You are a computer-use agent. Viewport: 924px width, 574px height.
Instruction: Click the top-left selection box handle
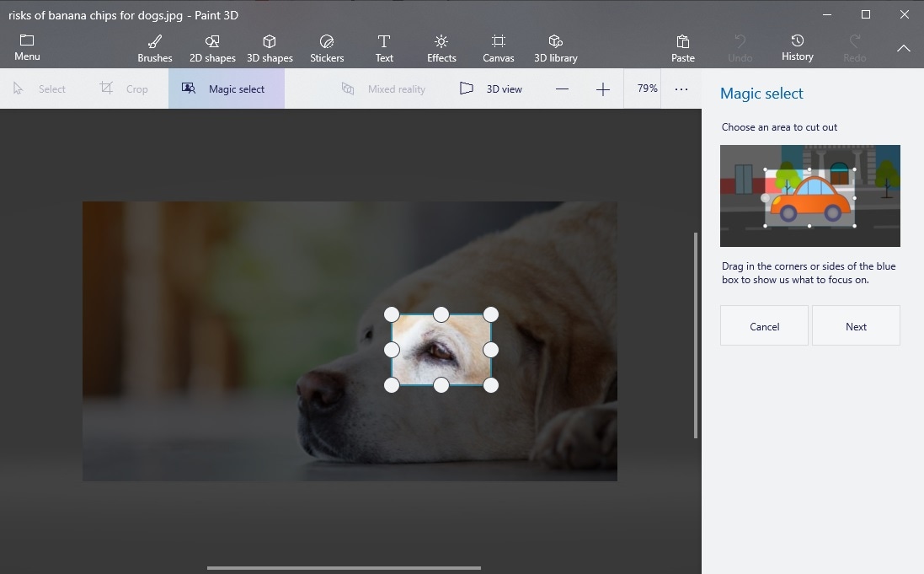click(392, 314)
